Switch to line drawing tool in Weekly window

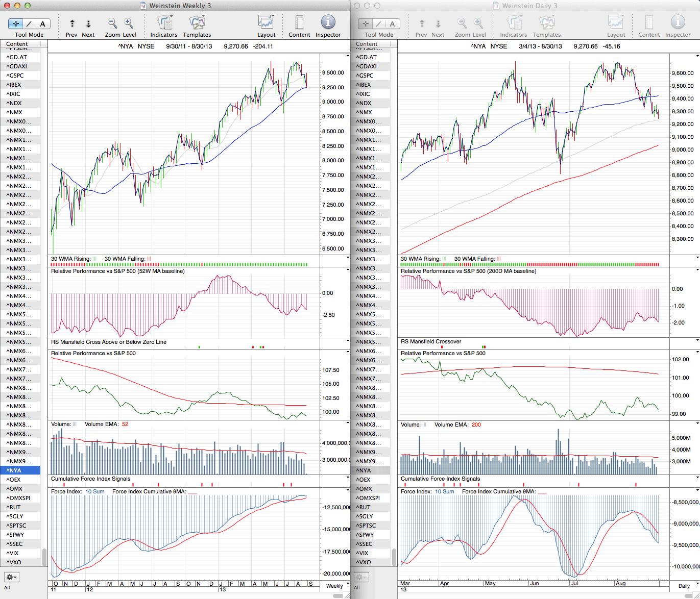(29, 23)
